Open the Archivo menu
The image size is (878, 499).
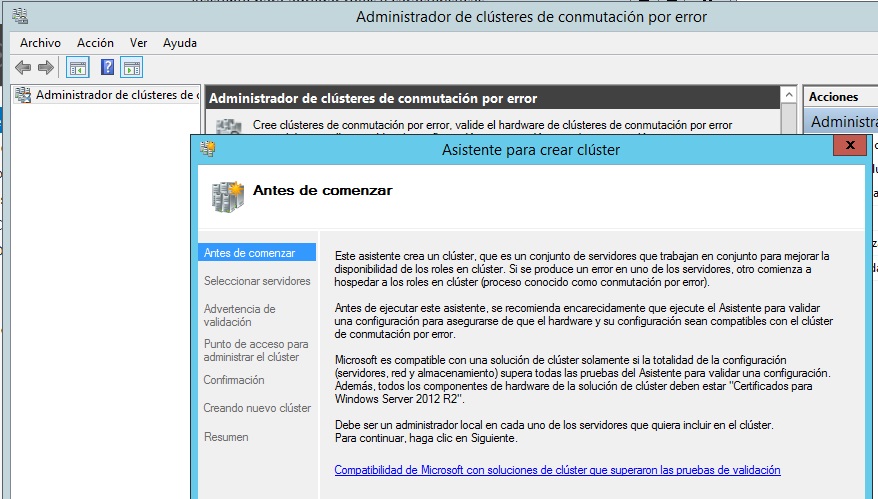pyautogui.click(x=40, y=43)
